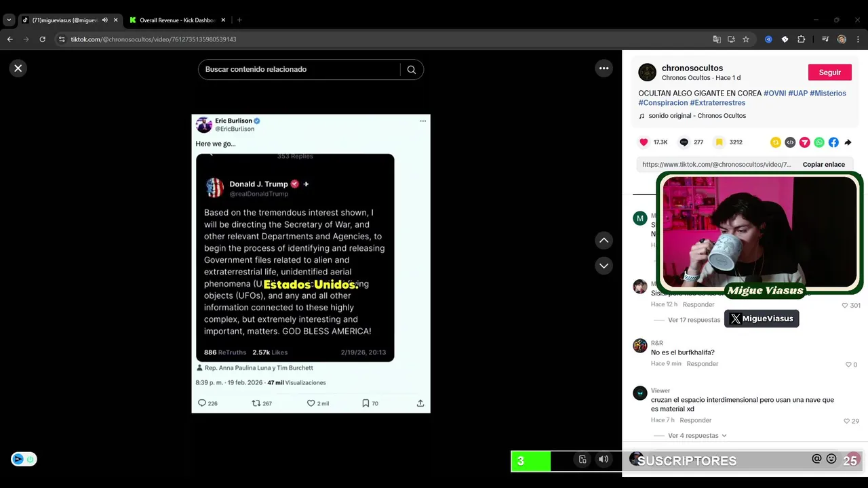
Task: Open chronosocultos profile avatar
Action: (647, 73)
